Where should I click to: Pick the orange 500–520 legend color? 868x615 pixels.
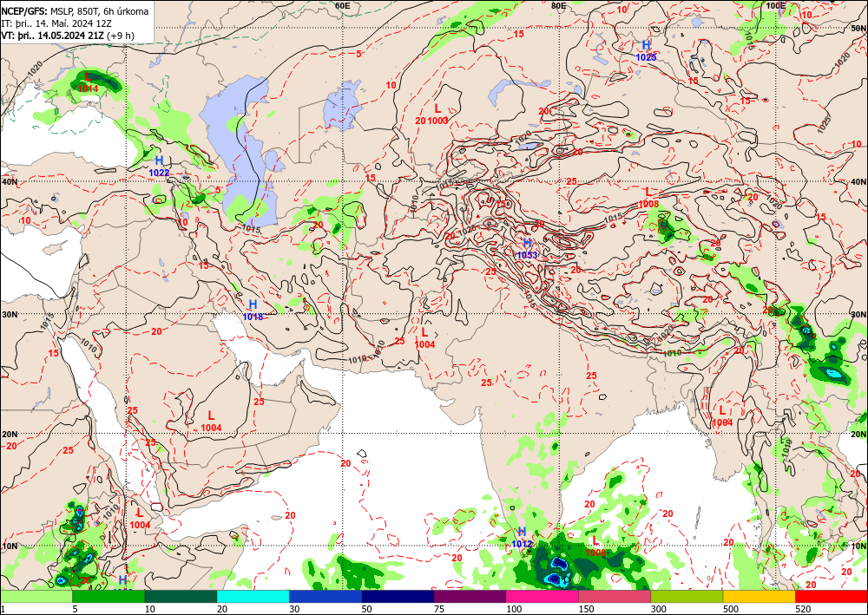pos(759,596)
